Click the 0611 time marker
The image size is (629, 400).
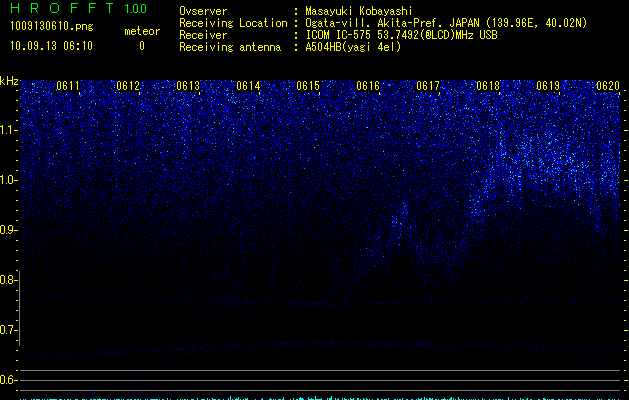click(x=68, y=86)
